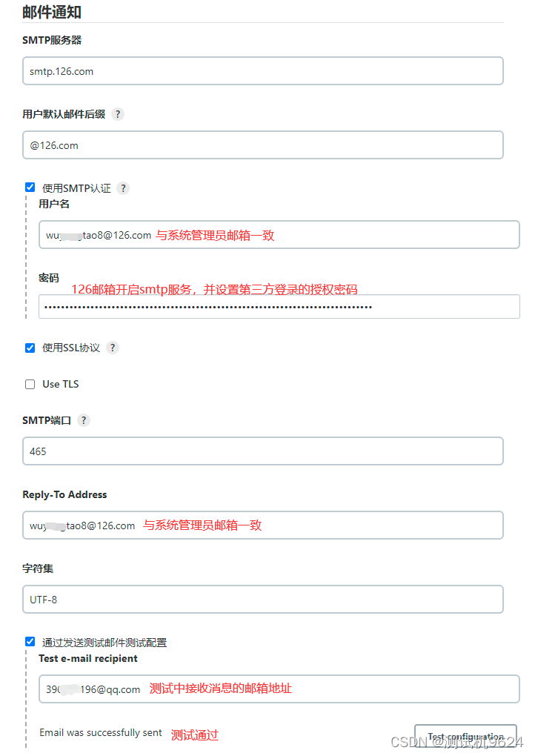This screenshot has width=535, height=756.
Task: Click the 用户默认邮件后缀 field showing @126.com
Action: (x=262, y=145)
